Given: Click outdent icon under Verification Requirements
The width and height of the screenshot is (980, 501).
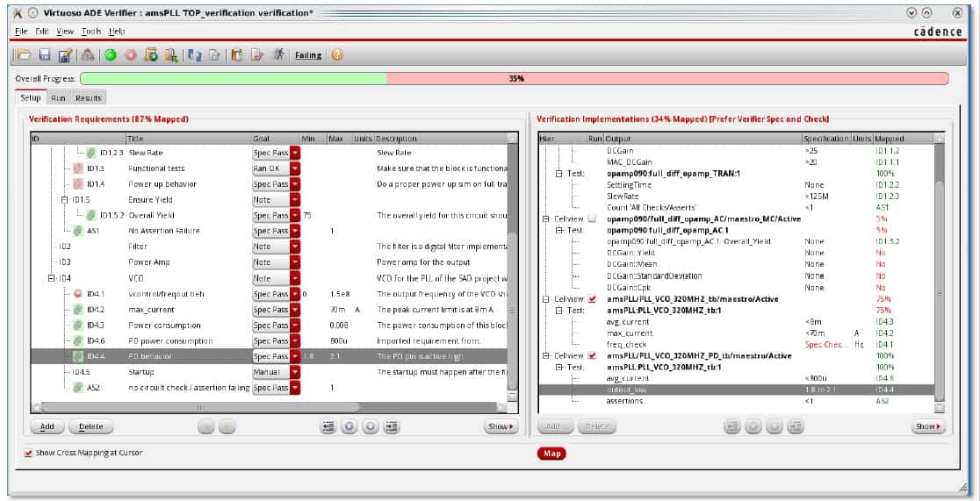Looking at the screenshot, I should pos(328,426).
